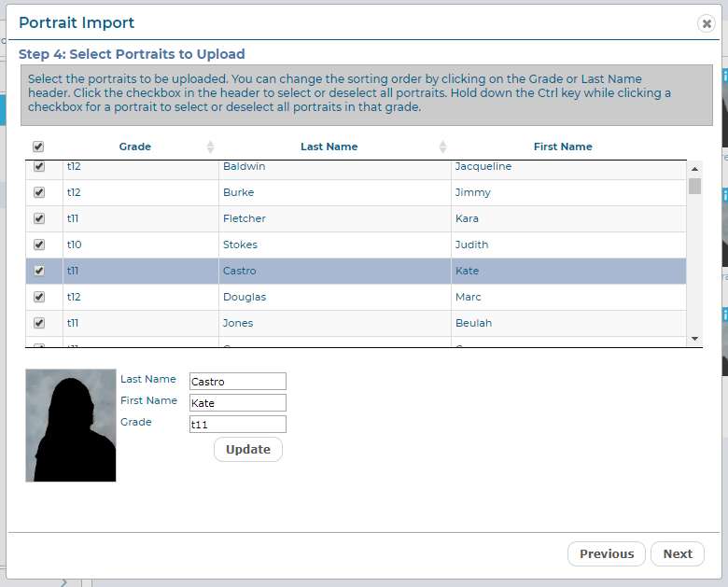Click the table scrollbar thumb
The width and height of the screenshot is (728, 587).
[694, 187]
